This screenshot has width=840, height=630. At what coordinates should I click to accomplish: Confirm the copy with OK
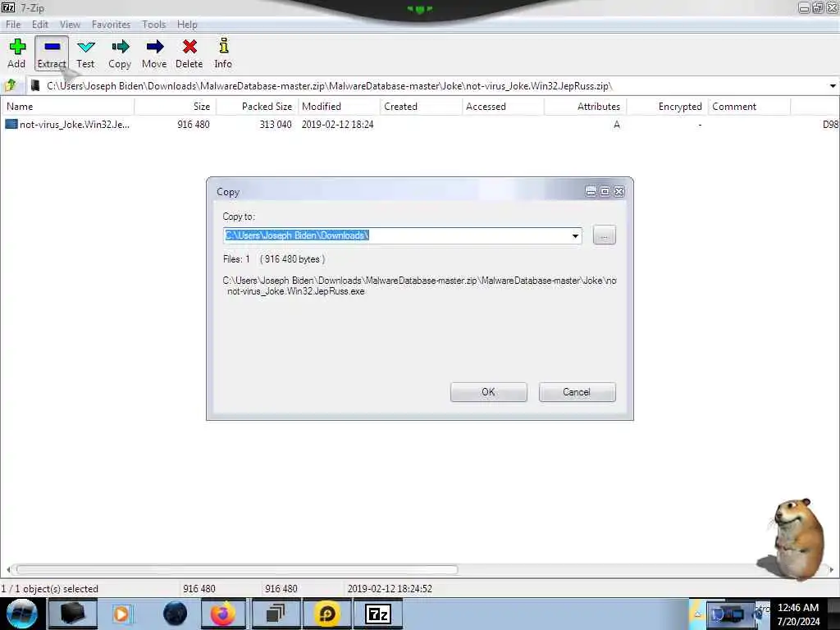tap(489, 392)
